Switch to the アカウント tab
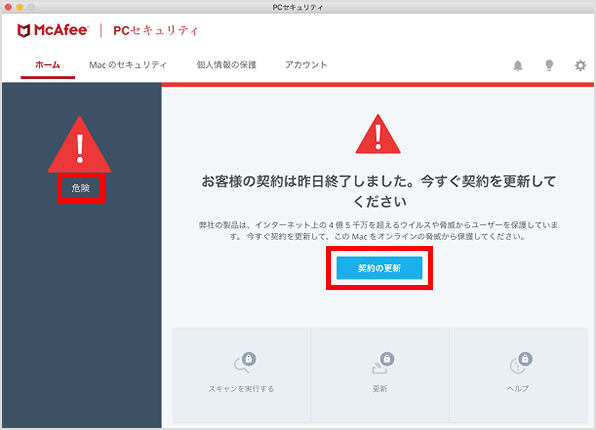This screenshot has width=596, height=430. click(306, 65)
